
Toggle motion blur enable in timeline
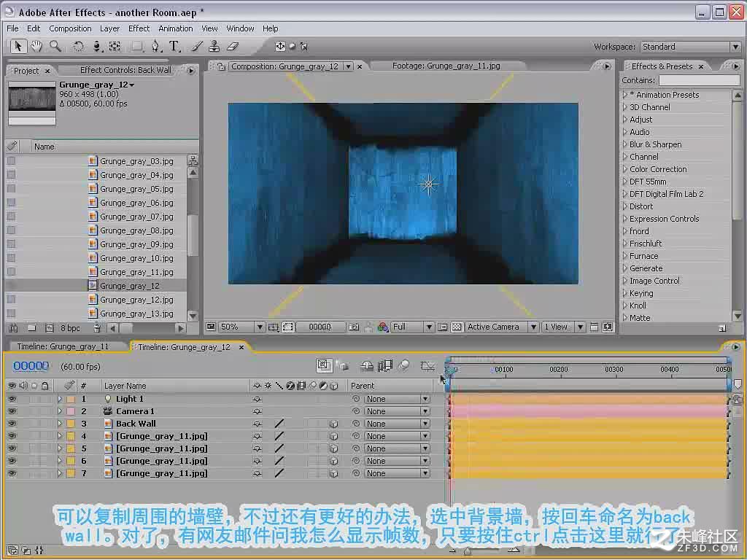(404, 366)
